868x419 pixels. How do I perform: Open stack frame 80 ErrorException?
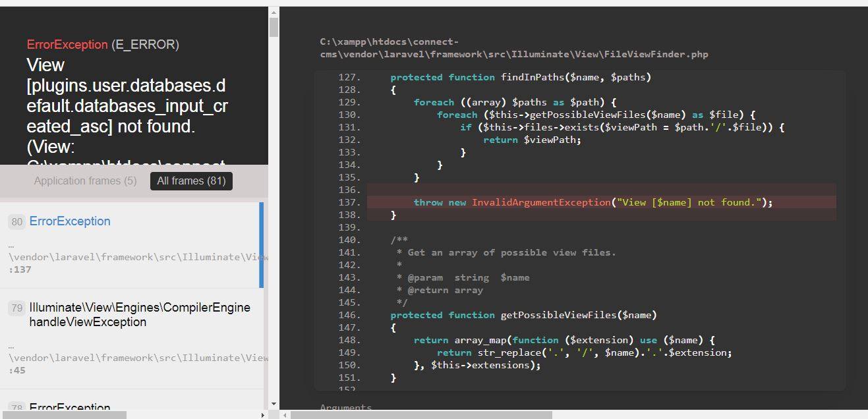click(69, 221)
